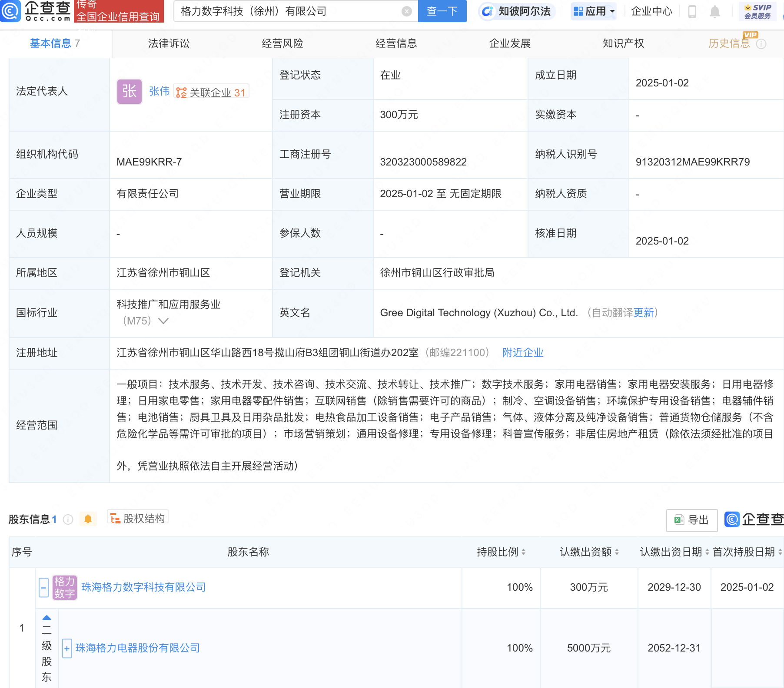784x688 pixels.
Task: Click the 知彼阿尔法 logo icon
Action: [x=488, y=11]
